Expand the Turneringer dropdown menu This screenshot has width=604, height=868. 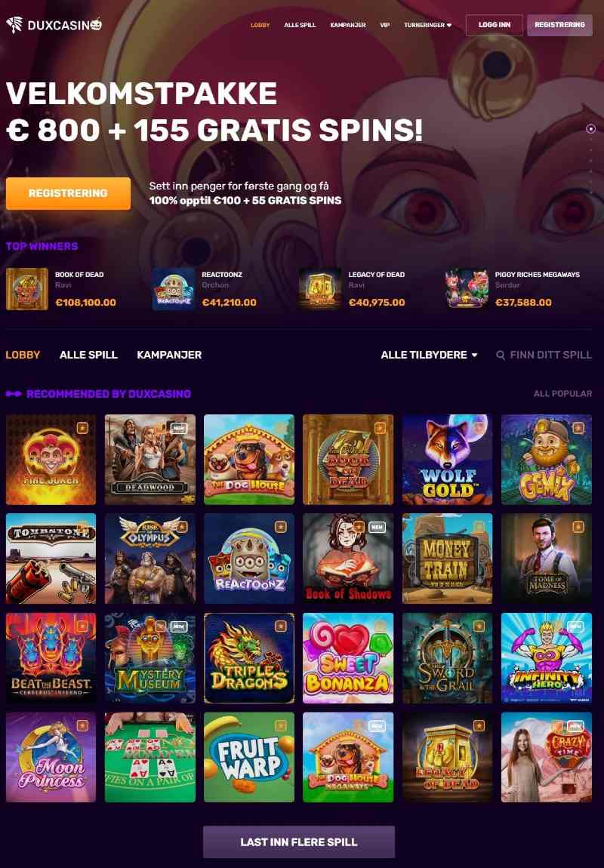(427, 25)
